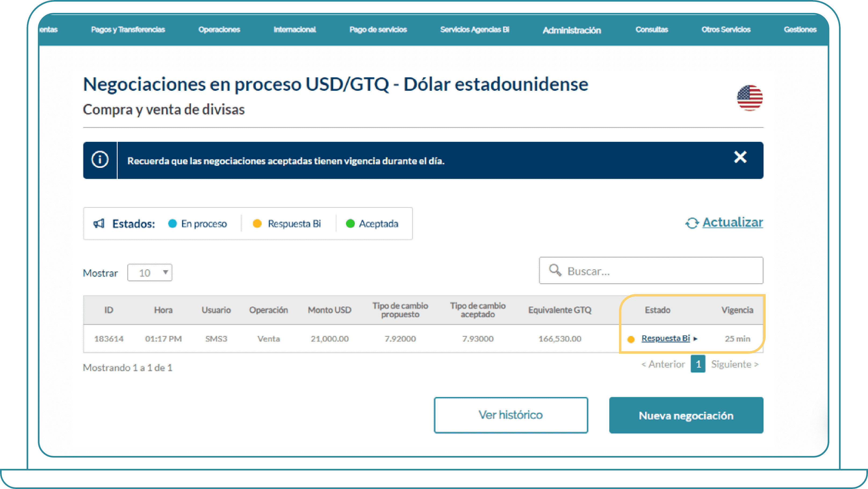Select the Venta operation cell
868x489 pixels.
pos(269,339)
